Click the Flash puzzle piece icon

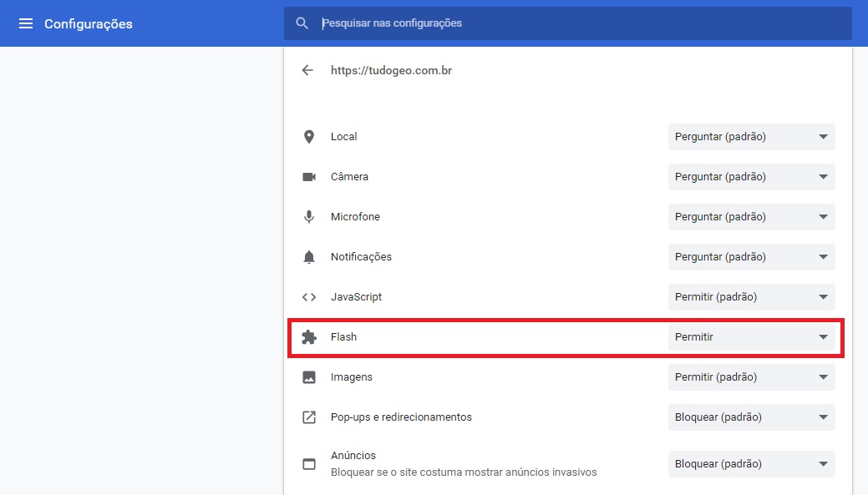pyautogui.click(x=309, y=337)
